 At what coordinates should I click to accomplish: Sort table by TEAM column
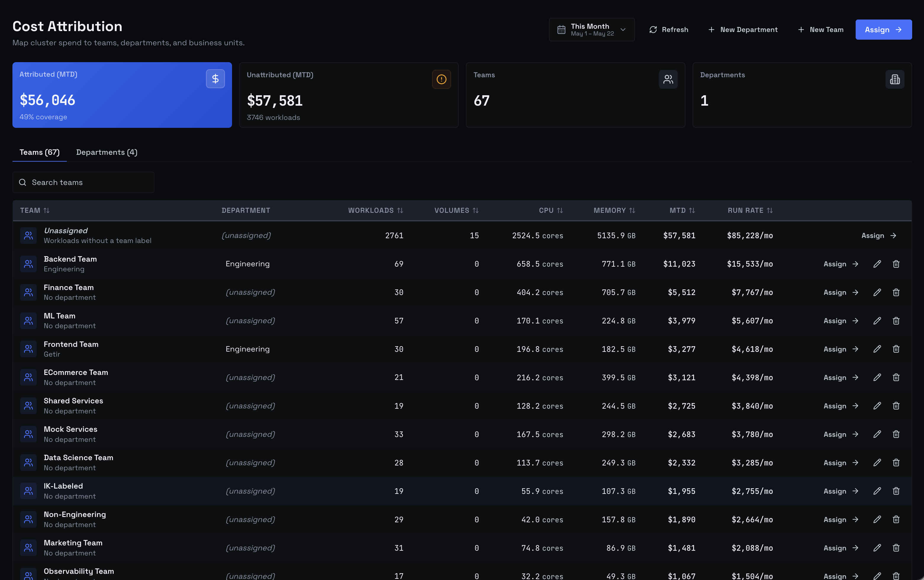point(35,210)
